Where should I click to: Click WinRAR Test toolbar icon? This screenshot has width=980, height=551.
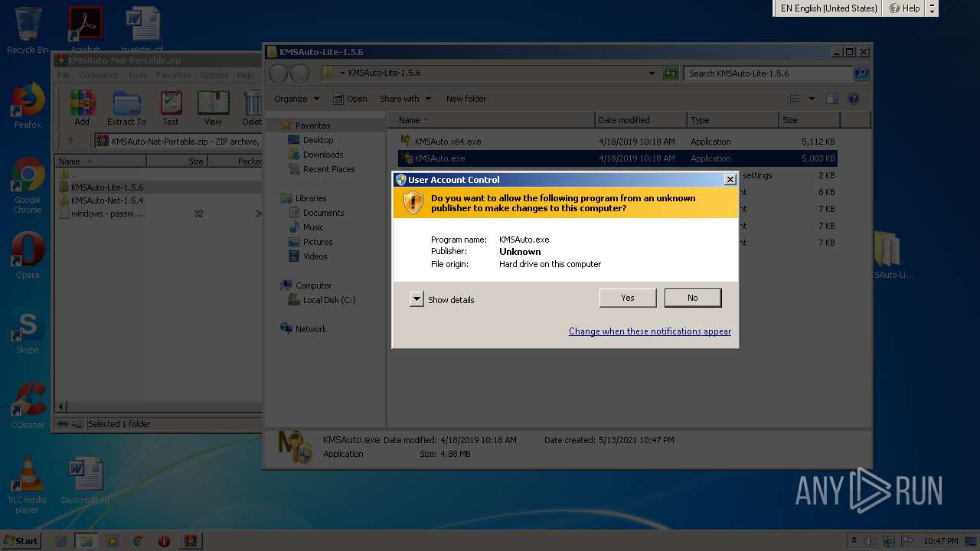(x=171, y=108)
